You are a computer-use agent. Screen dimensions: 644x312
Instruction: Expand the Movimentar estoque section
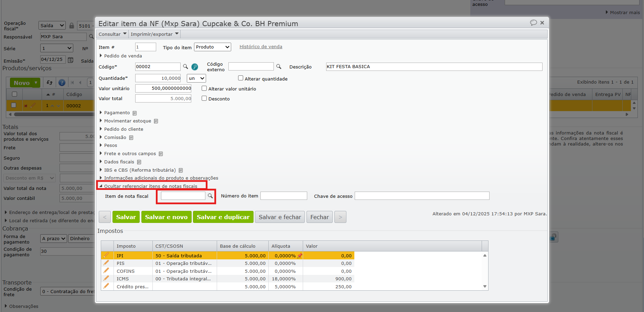(125, 121)
